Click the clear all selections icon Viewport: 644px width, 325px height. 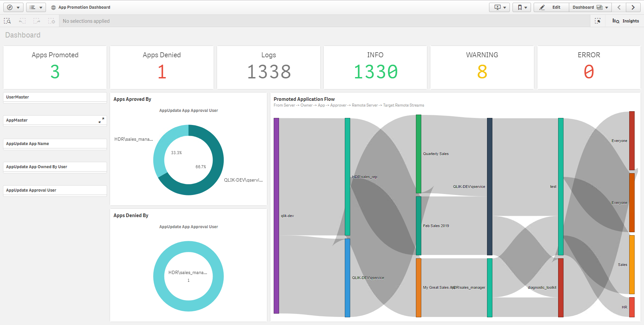51,21
